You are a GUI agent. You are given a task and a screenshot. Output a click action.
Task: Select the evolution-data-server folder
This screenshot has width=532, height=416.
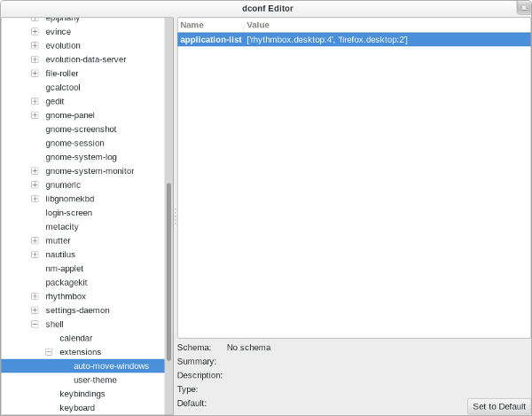click(x=86, y=59)
